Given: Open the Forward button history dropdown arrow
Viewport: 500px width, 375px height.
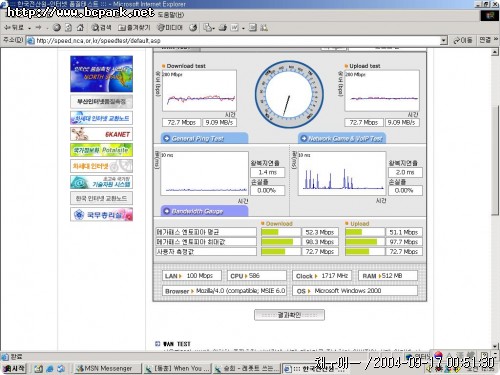Looking at the screenshot, I should pos(47,28).
